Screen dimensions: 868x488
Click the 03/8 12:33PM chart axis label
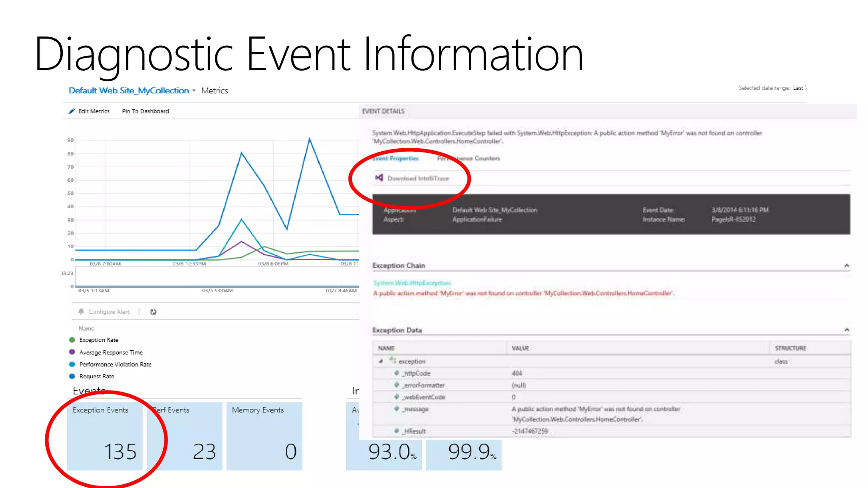pos(189,264)
